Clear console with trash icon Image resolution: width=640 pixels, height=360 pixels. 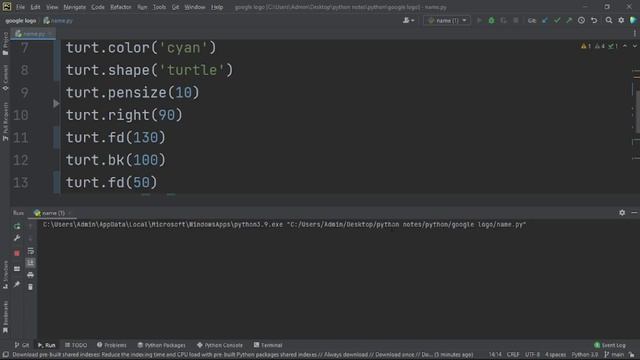[x=31, y=287]
